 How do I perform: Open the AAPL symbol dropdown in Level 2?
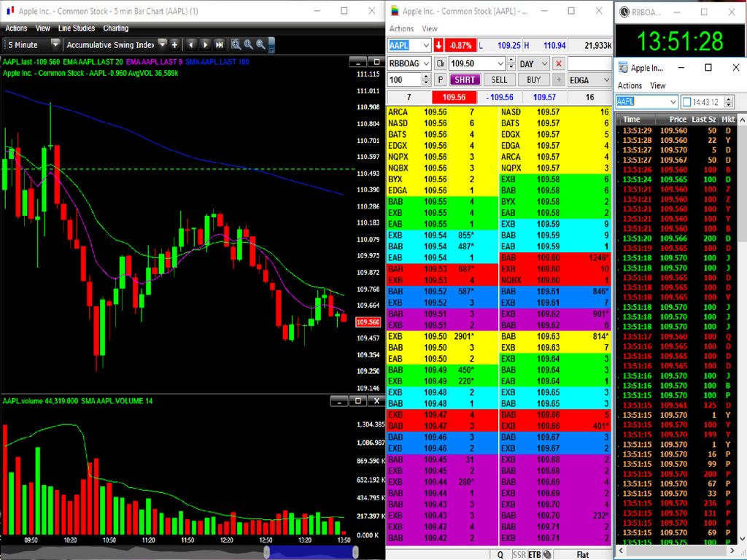425,46
